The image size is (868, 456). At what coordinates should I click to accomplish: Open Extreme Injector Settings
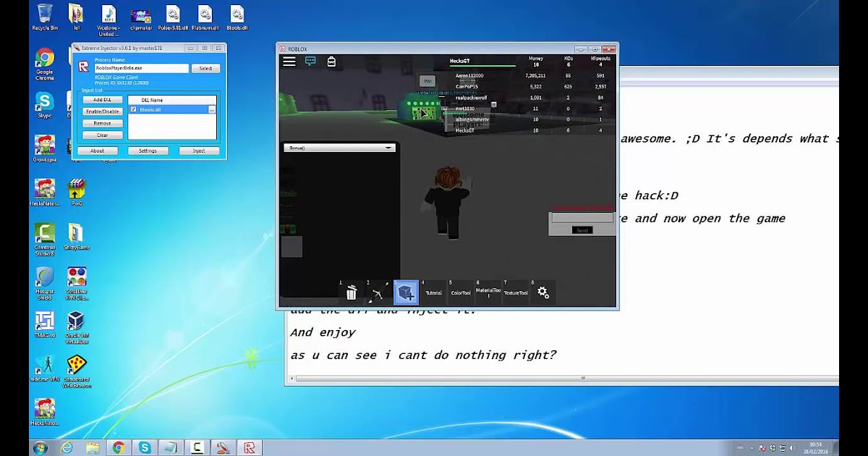point(148,151)
